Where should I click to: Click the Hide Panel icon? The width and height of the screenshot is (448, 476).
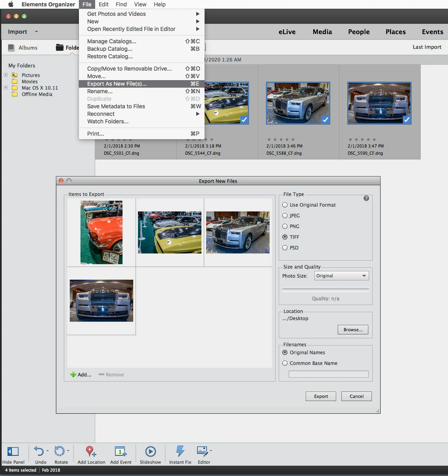click(13, 451)
